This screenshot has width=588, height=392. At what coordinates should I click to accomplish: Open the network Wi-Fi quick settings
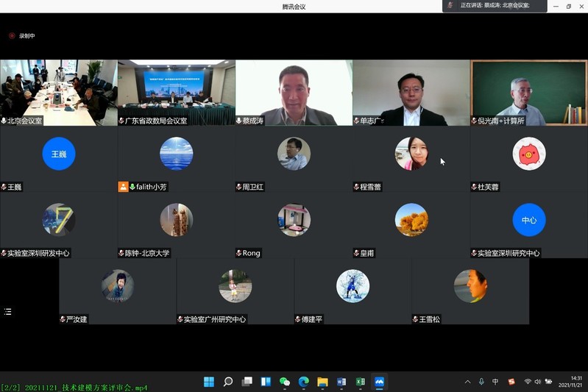[x=528, y=382]
